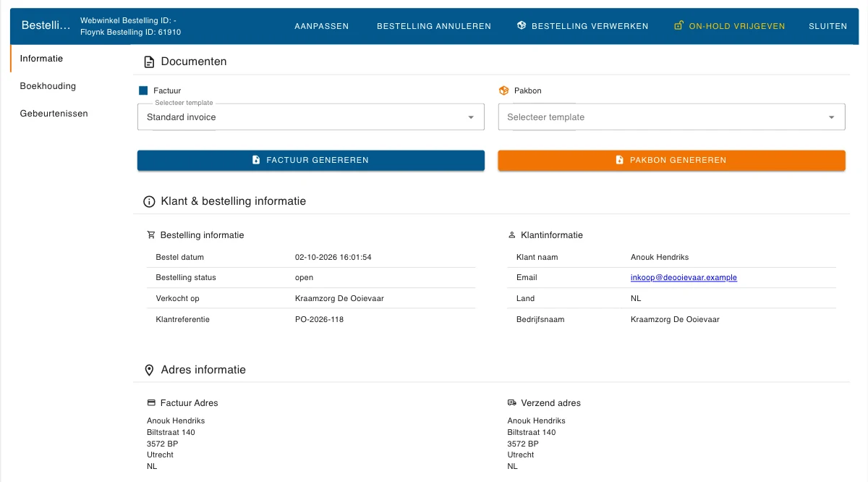This screenshot has height=482, width=868.
Task: Click the truck icon by Verzend adres
Action: [x=512, y=403]
